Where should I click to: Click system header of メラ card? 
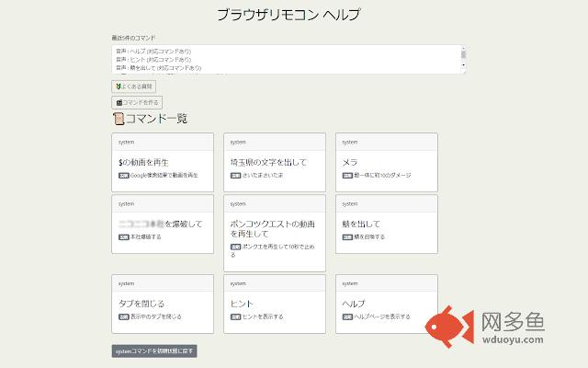click(387, 143)
